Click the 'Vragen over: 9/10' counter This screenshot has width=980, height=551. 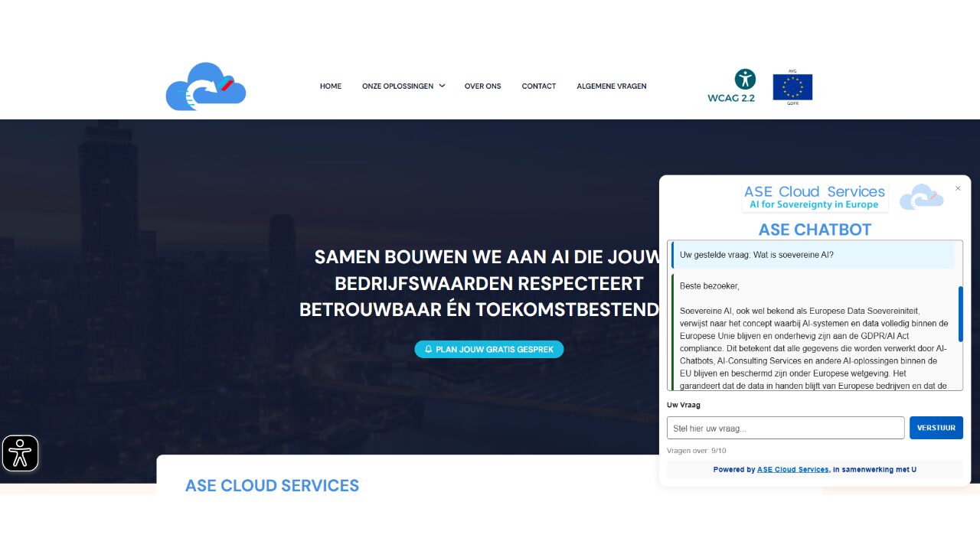(697, 451)
